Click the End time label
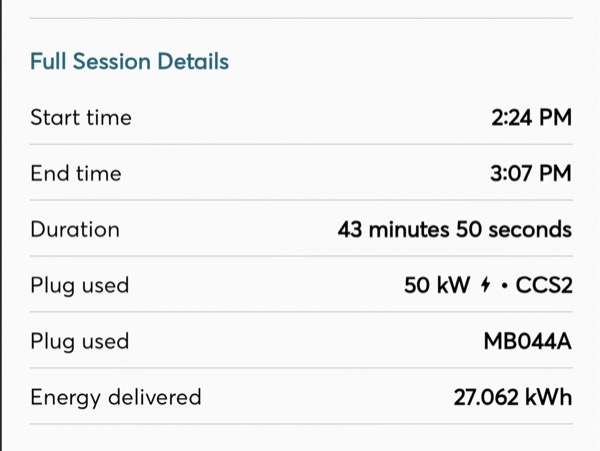This screenshot has height=451, width=600. 76,174
